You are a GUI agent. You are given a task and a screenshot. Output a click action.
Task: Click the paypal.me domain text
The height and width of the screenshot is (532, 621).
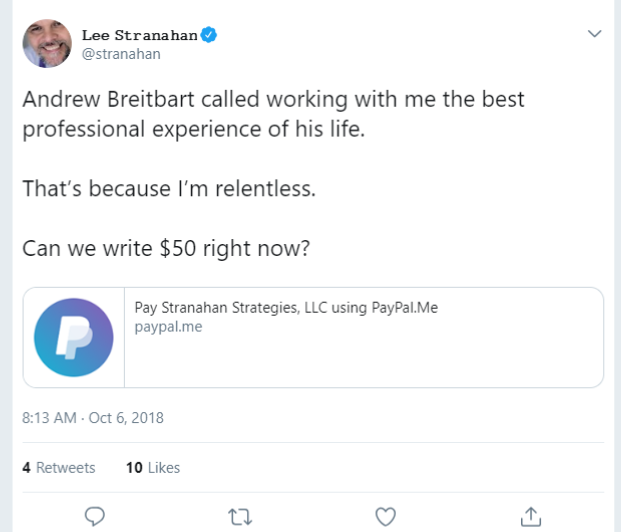pos(168,327)
